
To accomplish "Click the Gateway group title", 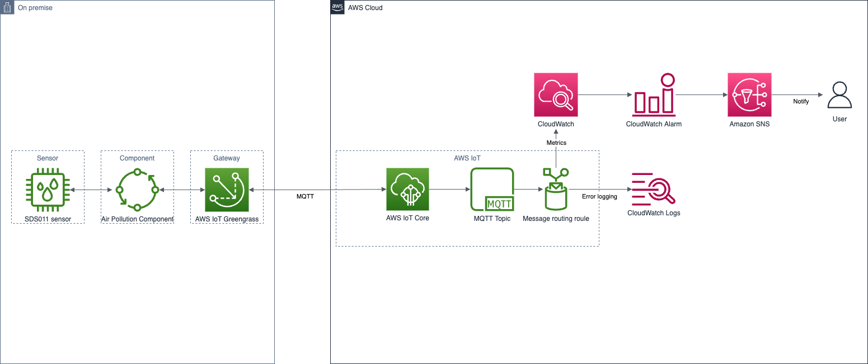I will [x=227, y=158].
